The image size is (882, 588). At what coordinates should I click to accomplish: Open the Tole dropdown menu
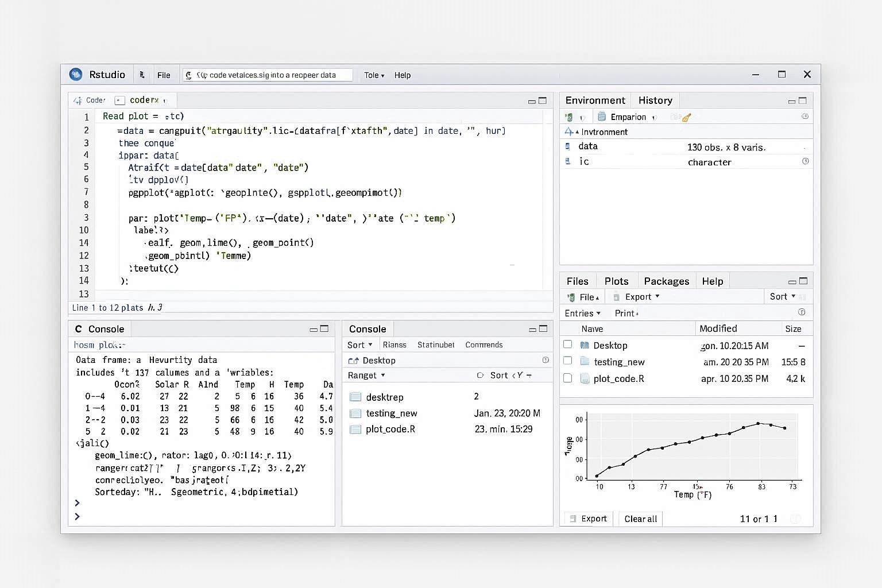[374, 75]
